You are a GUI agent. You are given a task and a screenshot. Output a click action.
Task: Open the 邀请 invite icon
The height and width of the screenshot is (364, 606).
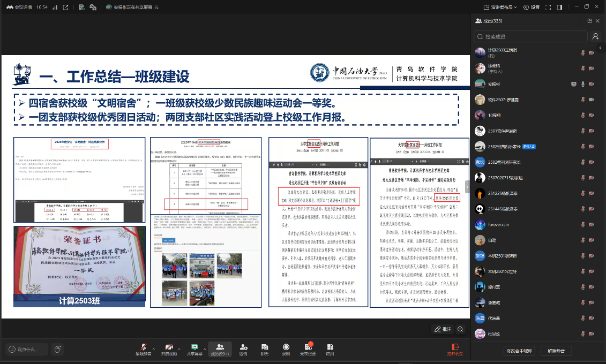[243, 347]
